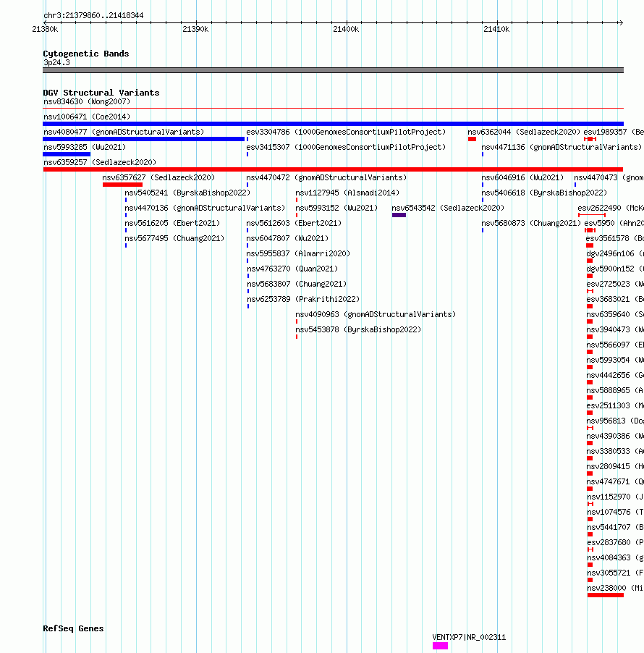Select the nsv6359257 (Sedlazeck2020) red bar
The width and height of the screenshot is (644, 653).
333,169
